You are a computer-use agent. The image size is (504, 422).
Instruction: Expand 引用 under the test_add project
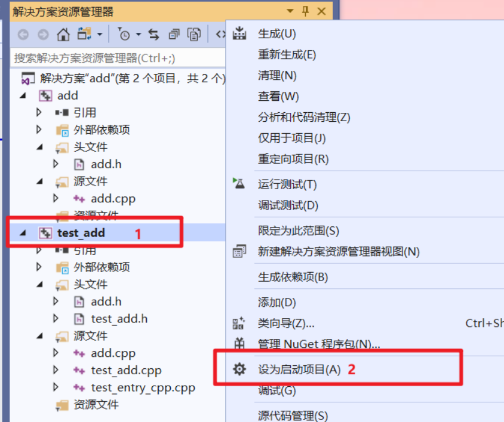38,249
